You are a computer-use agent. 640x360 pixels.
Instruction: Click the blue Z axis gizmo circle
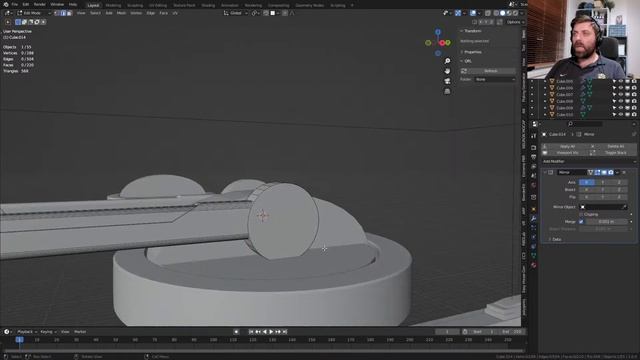[x=438, y=32]
